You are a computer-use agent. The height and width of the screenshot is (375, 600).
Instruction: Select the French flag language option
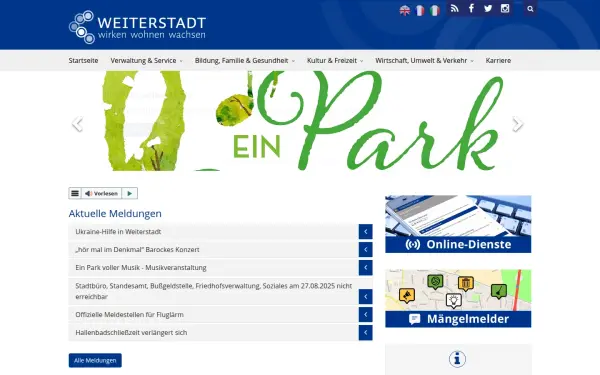[x=420, y=10]
